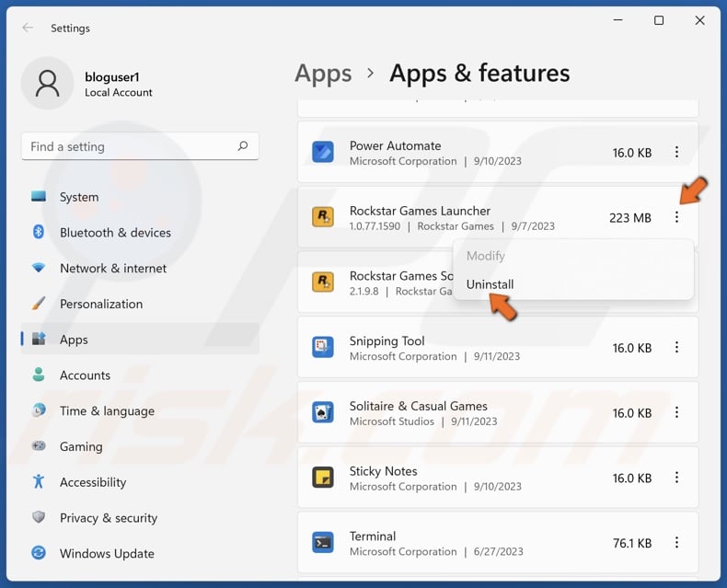Click the Time & language globe icon

pyautogui.click(x=39, y=409)
